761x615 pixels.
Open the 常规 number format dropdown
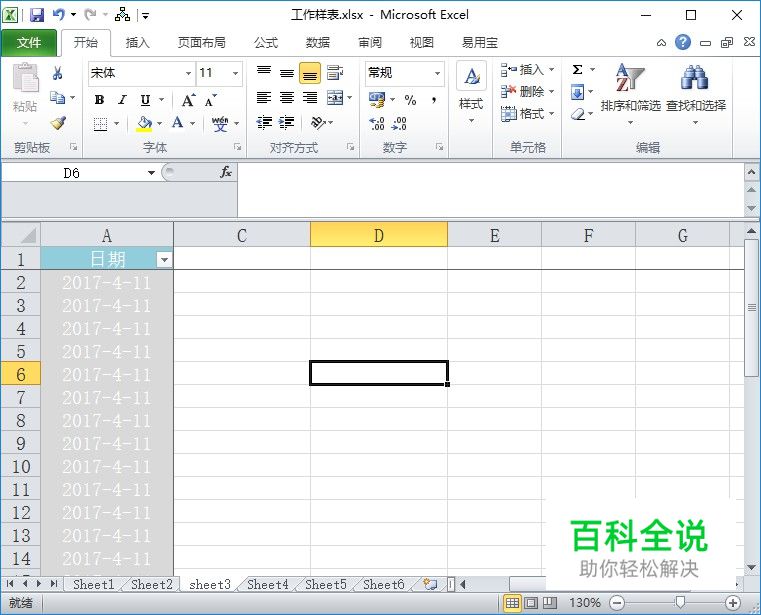(x=437, y=73)
